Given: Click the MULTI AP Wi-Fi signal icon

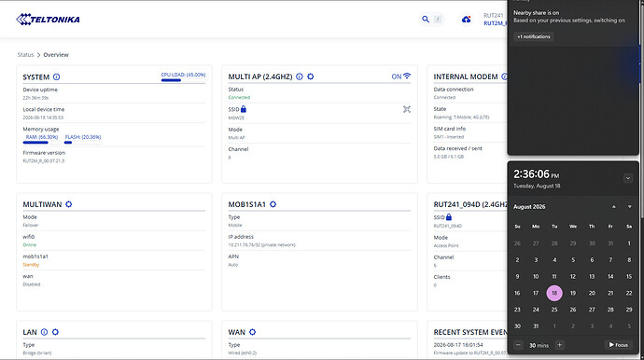Looking at the screenshot, I should tap(407, 76).
